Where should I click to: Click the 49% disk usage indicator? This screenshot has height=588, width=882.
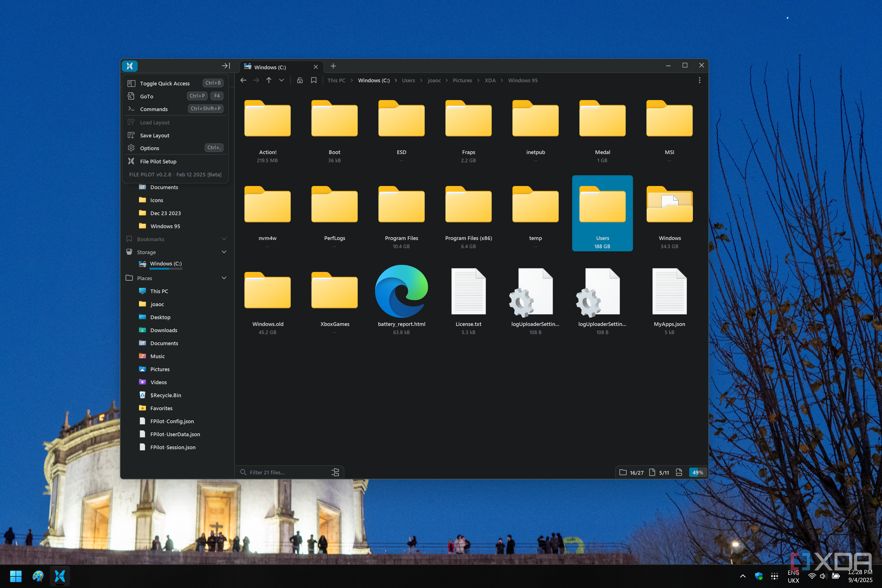(x=697, y=472)
